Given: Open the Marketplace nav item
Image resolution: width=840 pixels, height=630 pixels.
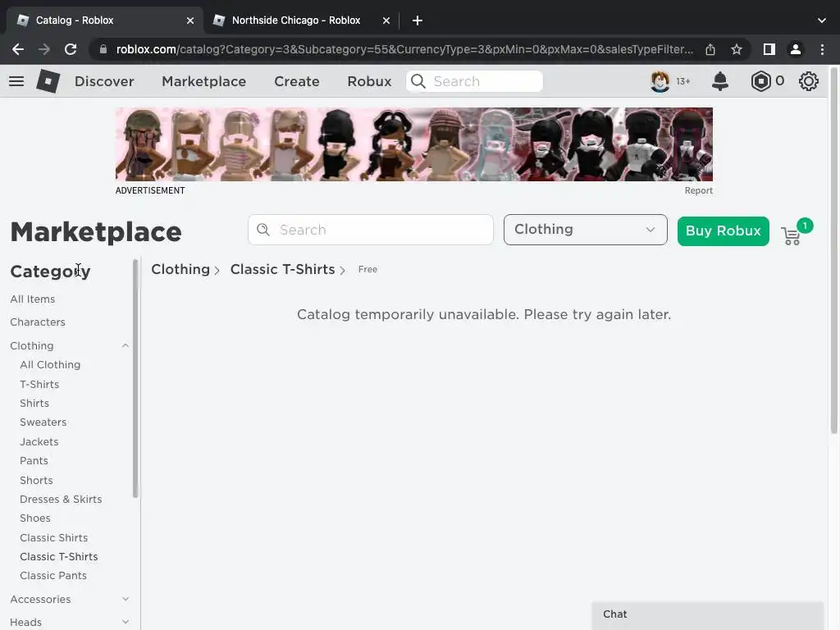Looking at the screenshot, I should click(x=204, y=81).
